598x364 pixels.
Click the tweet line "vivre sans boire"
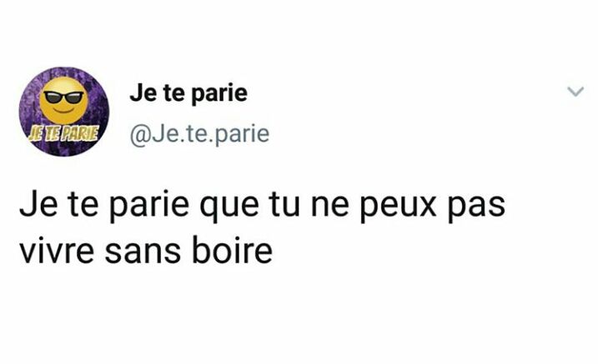[x=146, y=252]
